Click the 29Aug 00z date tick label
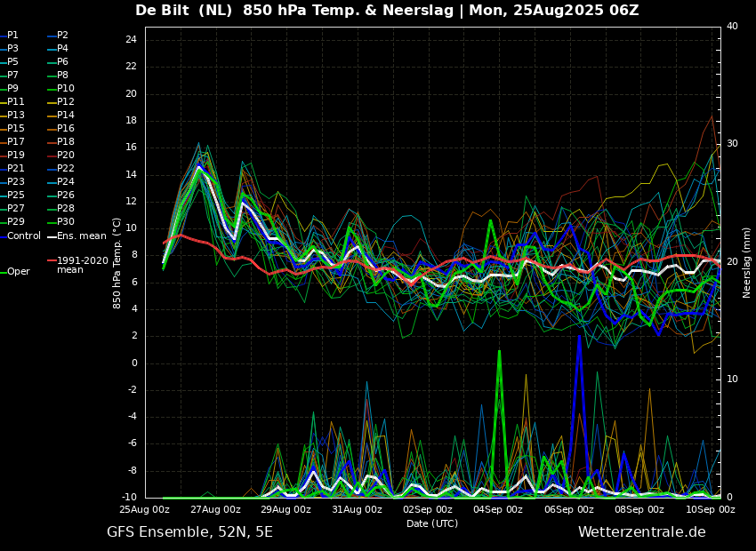The width and height of the screenshot is (756, 551). tap(286, 510)
